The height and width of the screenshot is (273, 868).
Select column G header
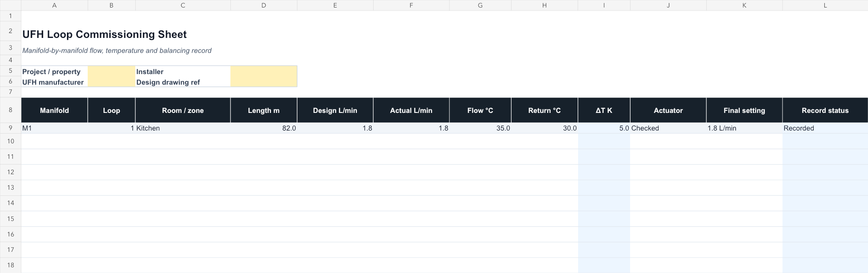coord(480,5)
